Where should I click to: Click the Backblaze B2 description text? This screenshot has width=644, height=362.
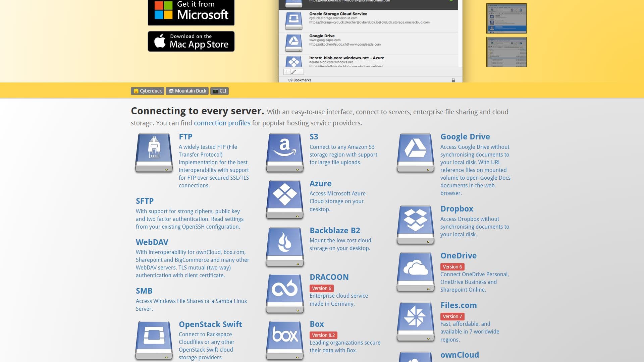[340, 244]
